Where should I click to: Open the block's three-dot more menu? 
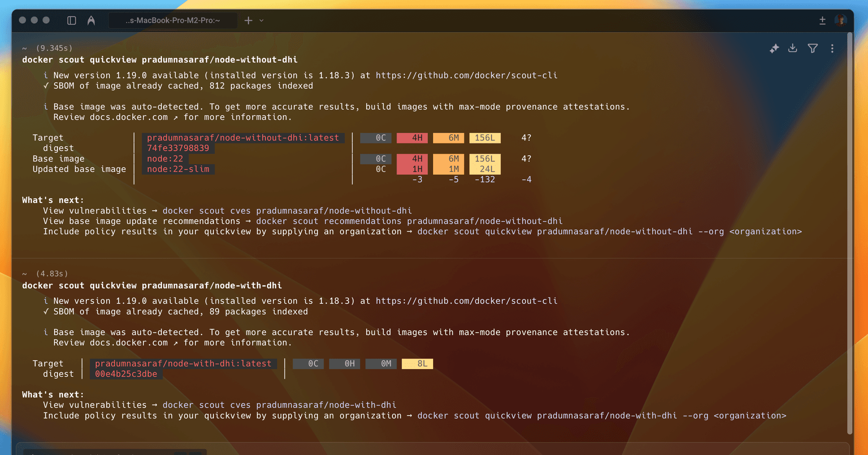click(x=832, y=48)
